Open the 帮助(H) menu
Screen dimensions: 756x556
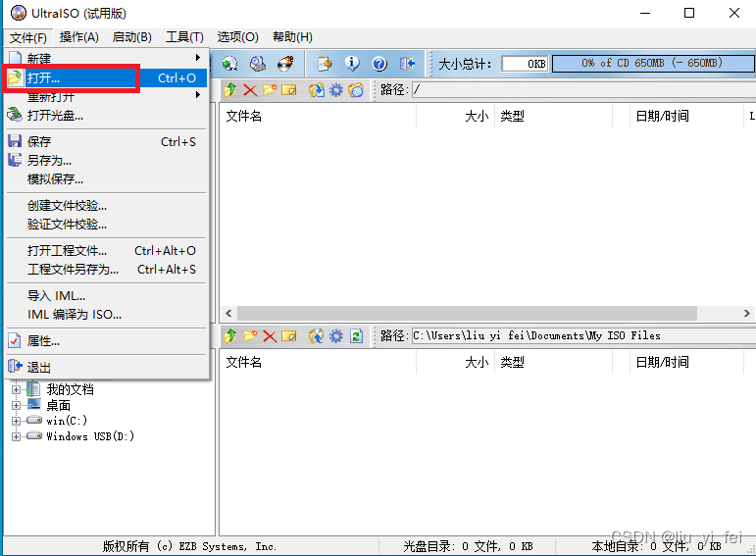tap(292, 37)
